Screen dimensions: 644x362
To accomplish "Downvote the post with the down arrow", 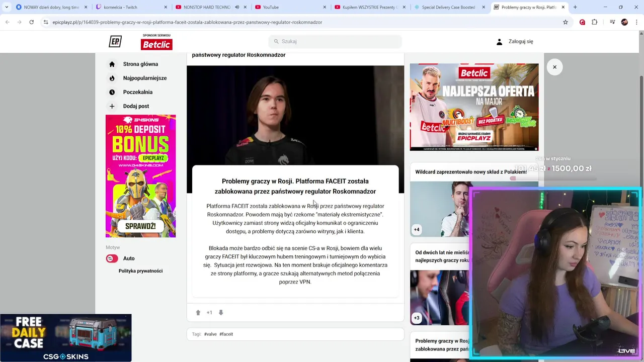I will [220, 313].
